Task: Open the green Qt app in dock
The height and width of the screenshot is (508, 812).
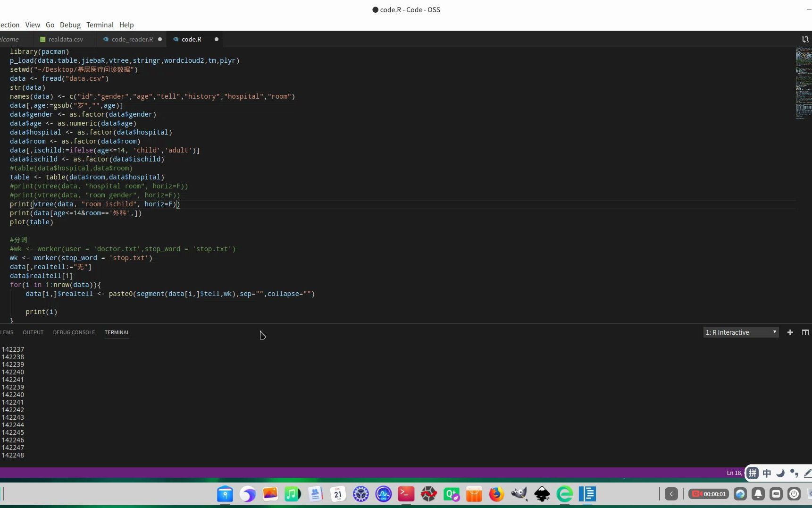Action: tap(452, 494)
